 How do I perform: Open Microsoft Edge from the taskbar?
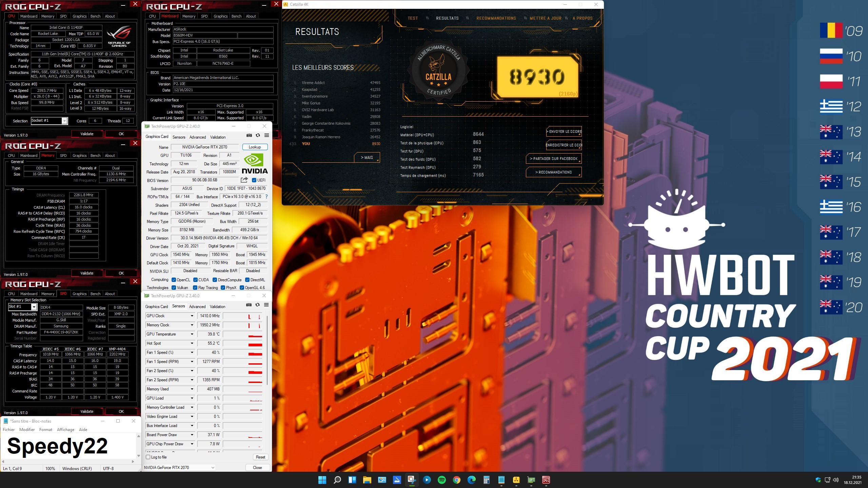[x=471, y=480]
